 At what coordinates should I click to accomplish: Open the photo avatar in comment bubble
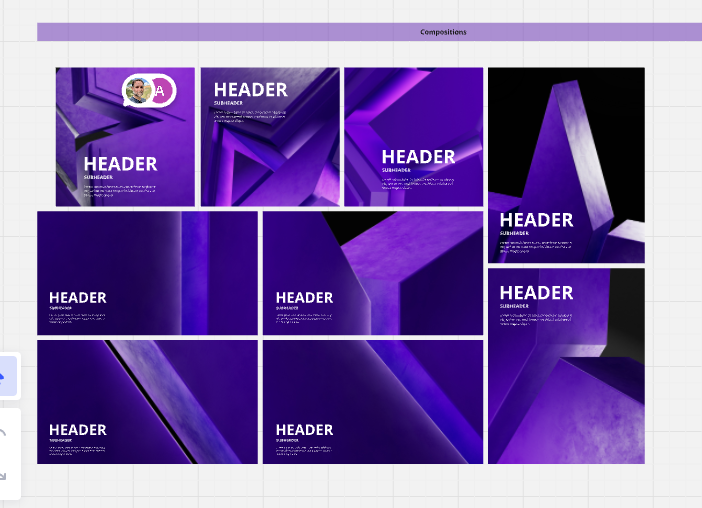(x=138, y=90)
